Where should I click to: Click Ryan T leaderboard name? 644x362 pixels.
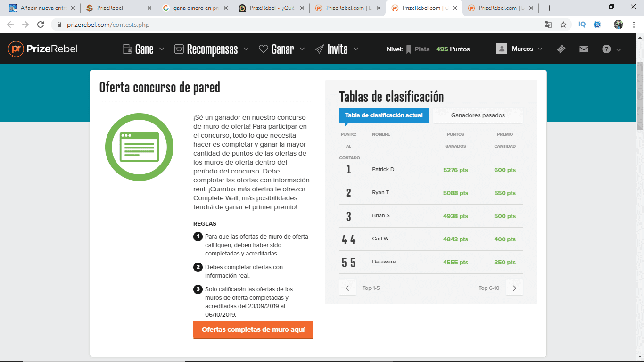[380, 192]
